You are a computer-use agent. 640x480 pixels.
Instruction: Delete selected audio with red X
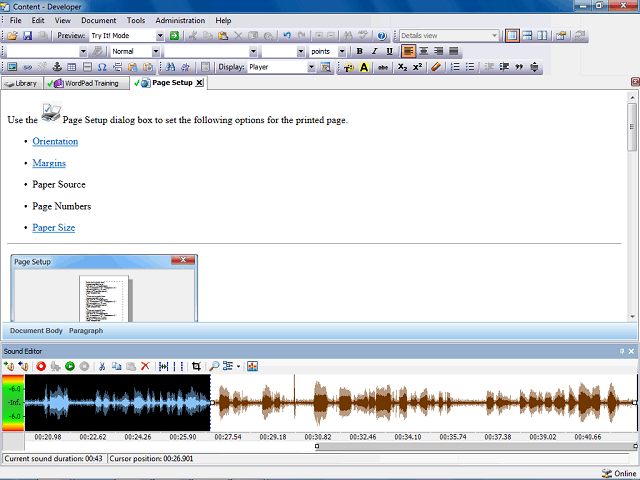tap(145, 366)
